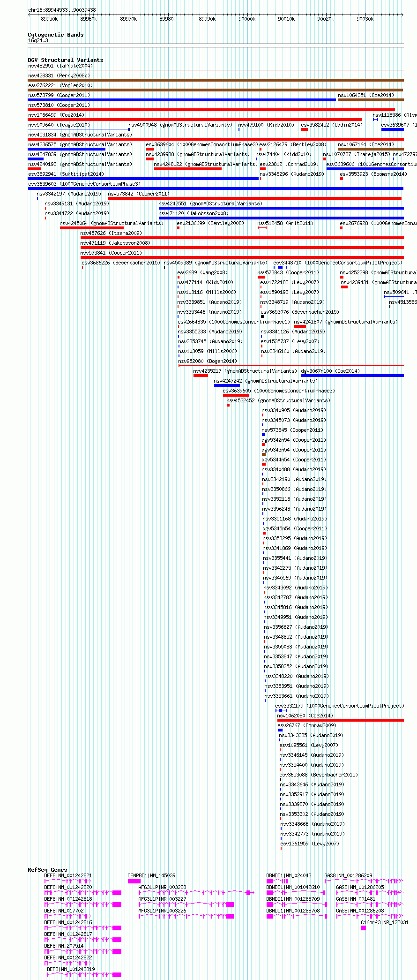
Task: Click the blue bar under nsv4247242
Action: tap(227, 385)
